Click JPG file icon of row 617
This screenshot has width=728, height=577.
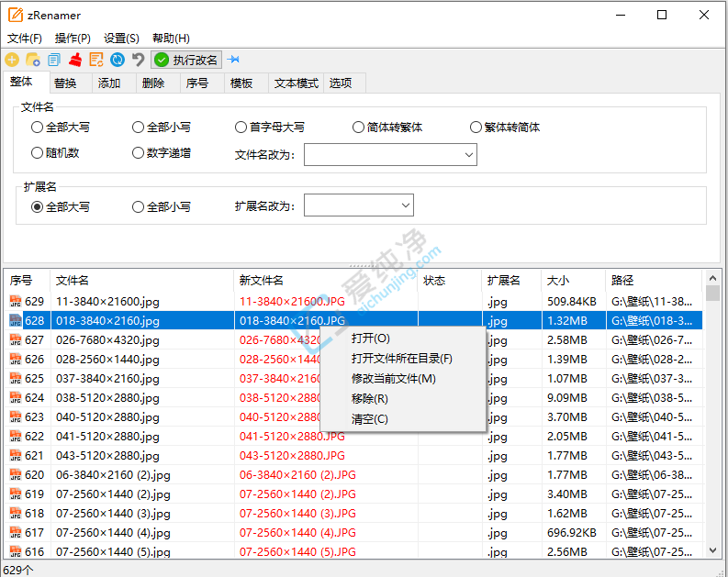(16, 532)
